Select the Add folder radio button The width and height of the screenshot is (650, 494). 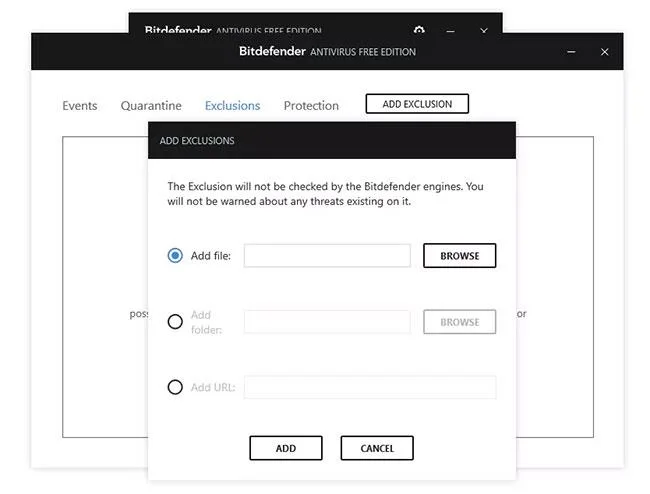click(175, 322)
